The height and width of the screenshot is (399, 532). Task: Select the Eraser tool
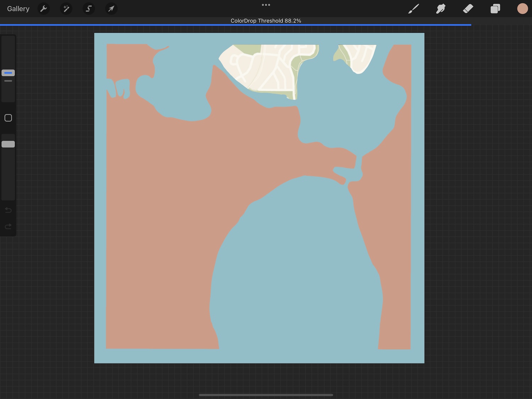(x=468, y=9)
